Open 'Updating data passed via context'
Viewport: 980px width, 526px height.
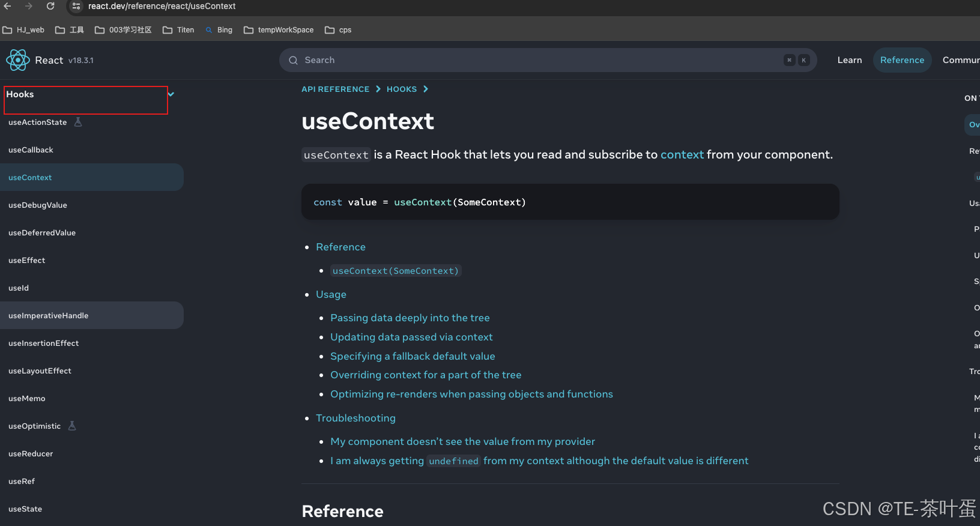click(x=411, y=337)
